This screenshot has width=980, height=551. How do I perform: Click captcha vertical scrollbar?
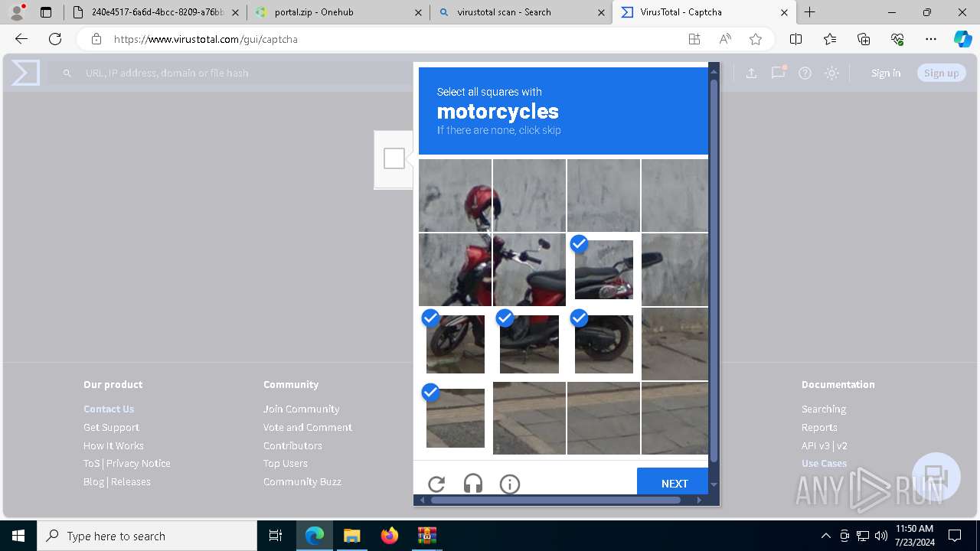click(714, 272)
